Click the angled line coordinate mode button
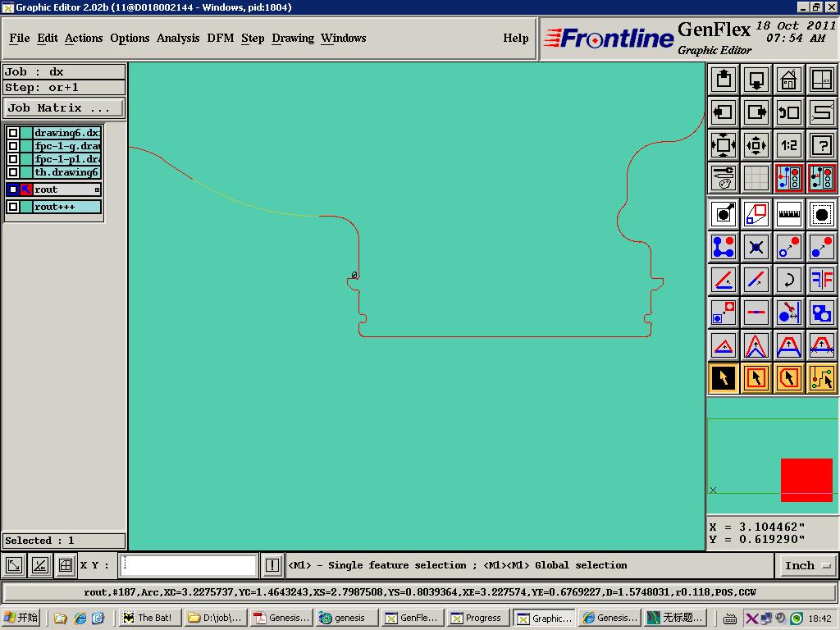Viewport: 840px width, 630px height. click(40, 565)
